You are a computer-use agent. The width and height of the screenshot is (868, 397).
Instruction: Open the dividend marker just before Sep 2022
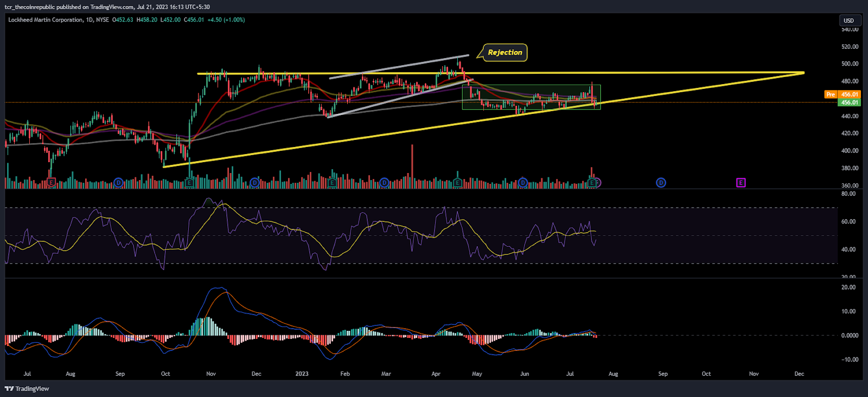tap(118, 183)
